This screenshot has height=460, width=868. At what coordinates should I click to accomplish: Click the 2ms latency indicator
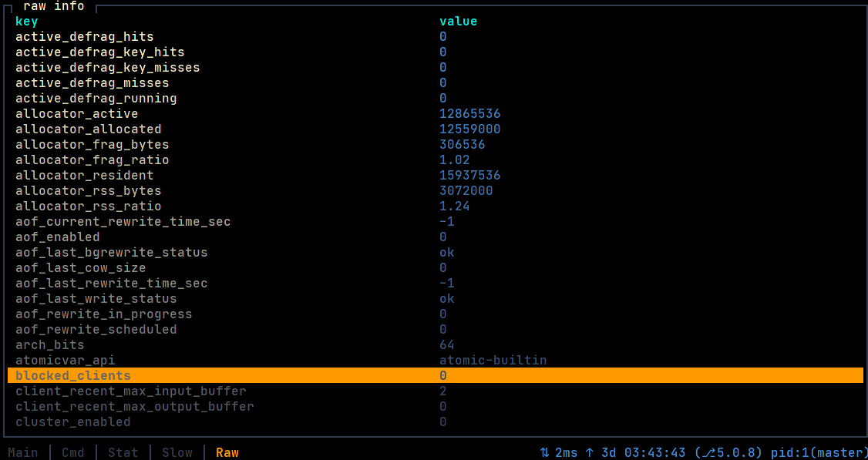tap(567, 453)
